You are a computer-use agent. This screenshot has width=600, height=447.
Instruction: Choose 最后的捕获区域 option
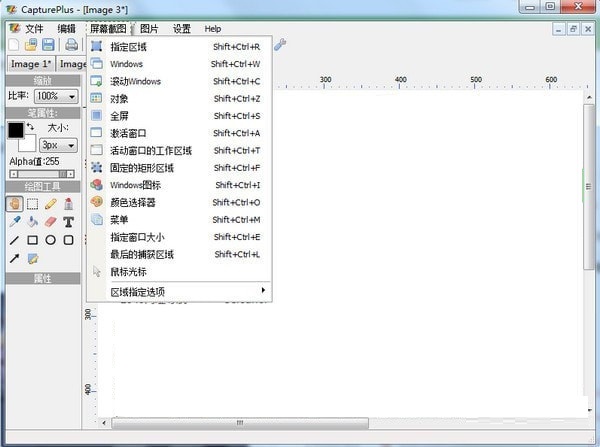[x=179, y=254]
